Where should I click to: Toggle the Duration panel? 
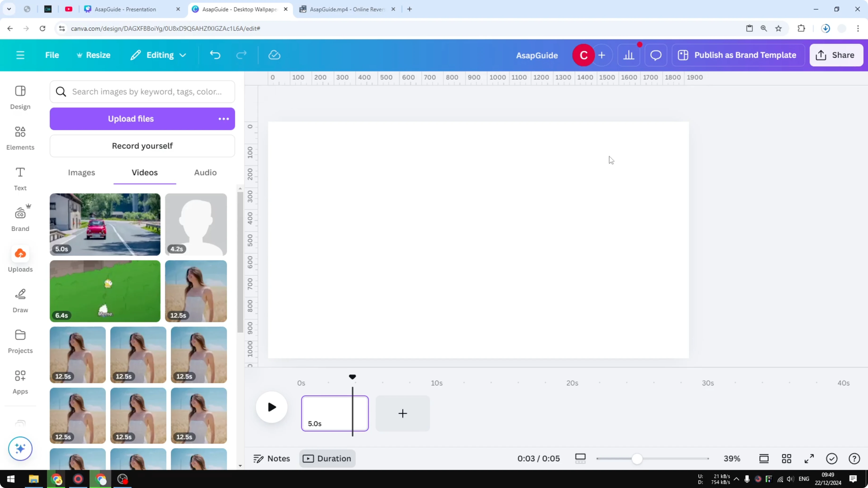(x=327, y=458)
